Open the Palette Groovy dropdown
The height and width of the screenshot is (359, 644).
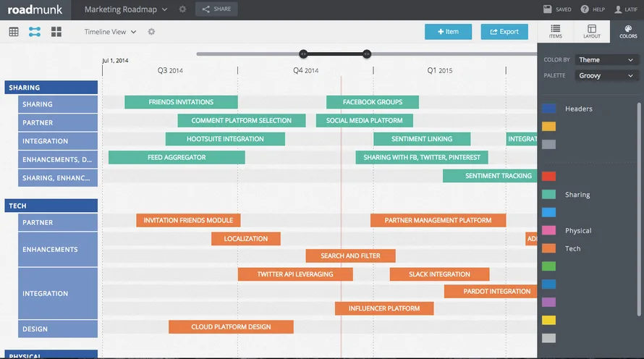pos(606,75)
